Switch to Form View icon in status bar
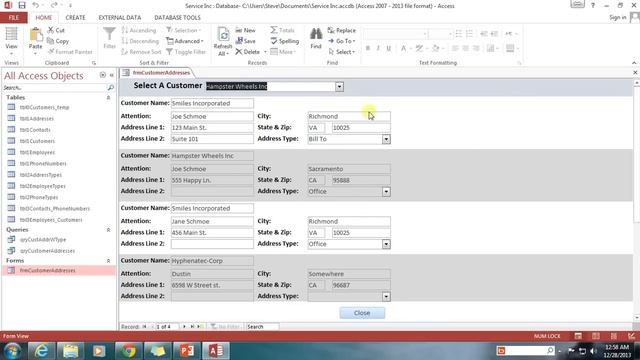640x360 pixels. 578,336
